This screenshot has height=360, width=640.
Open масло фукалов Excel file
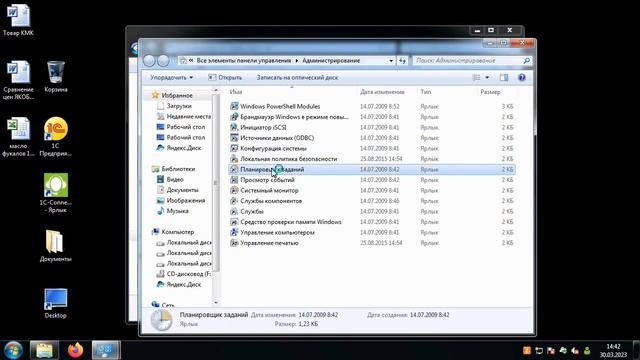point(18,137)
